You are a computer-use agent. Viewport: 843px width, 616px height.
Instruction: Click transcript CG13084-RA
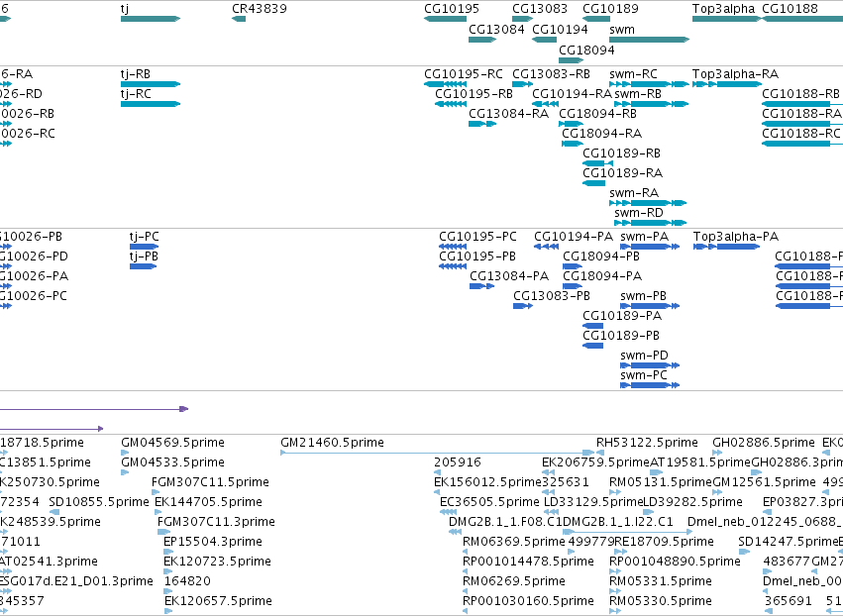(x=508, y=114)
